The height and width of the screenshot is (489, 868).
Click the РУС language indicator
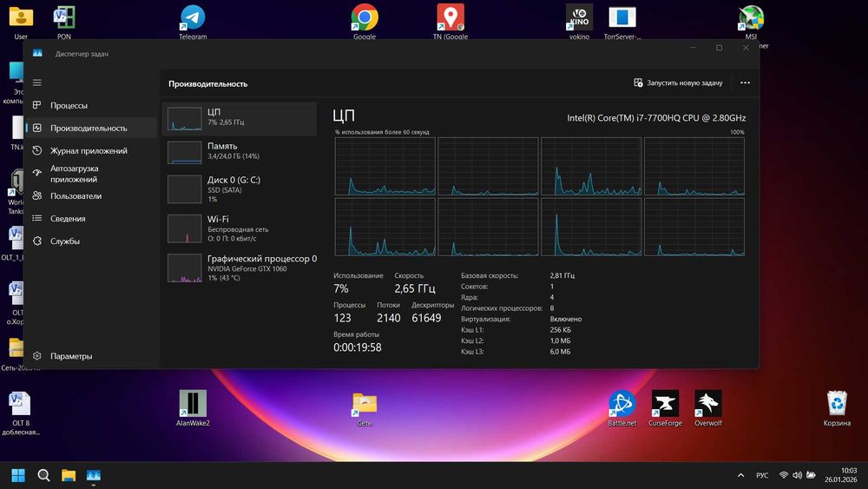point(762,475)
